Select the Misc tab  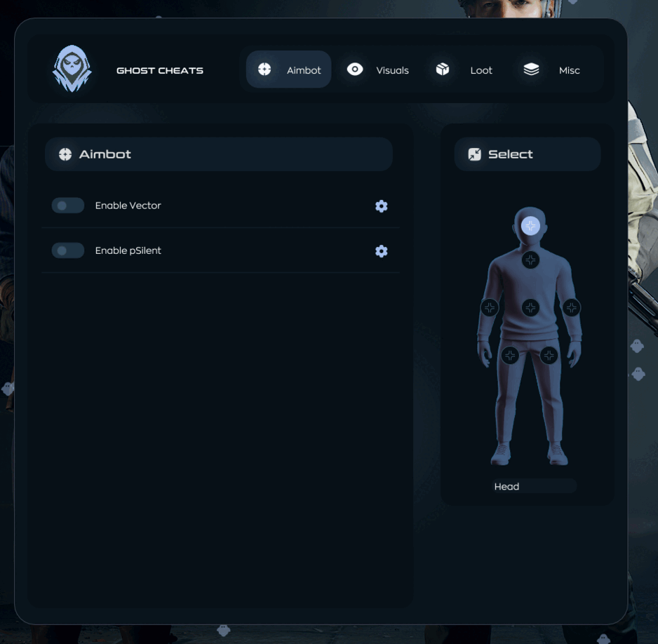pos(552,69)
